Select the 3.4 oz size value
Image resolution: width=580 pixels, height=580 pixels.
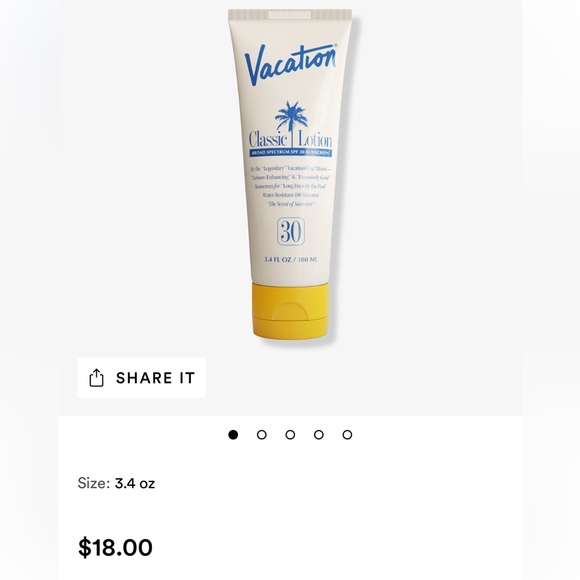[x=135, y=483]
